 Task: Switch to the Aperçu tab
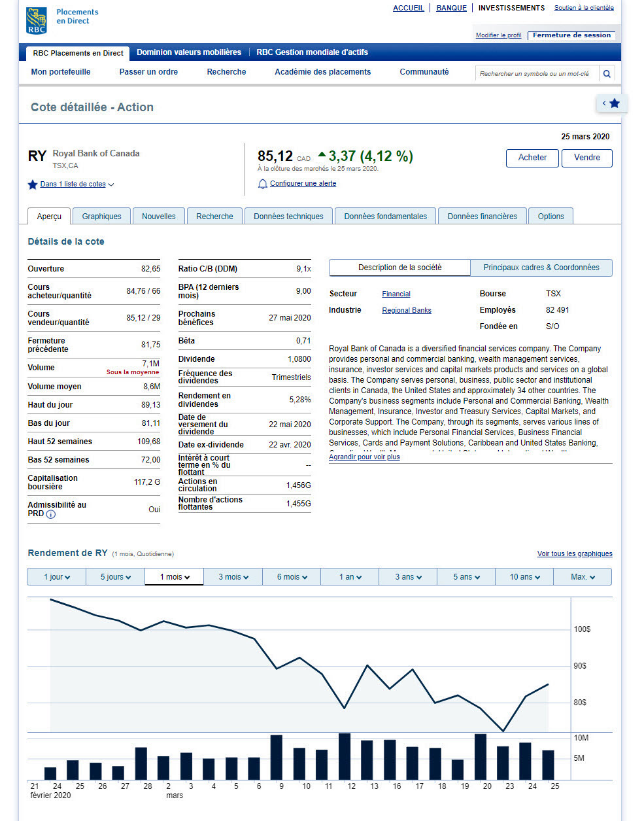point(49,217)
